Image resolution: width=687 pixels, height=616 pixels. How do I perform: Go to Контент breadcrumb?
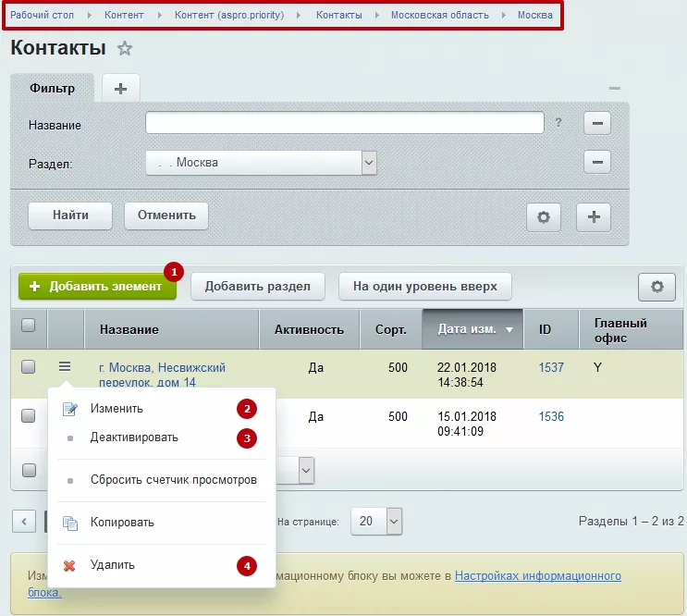[124, 15]
